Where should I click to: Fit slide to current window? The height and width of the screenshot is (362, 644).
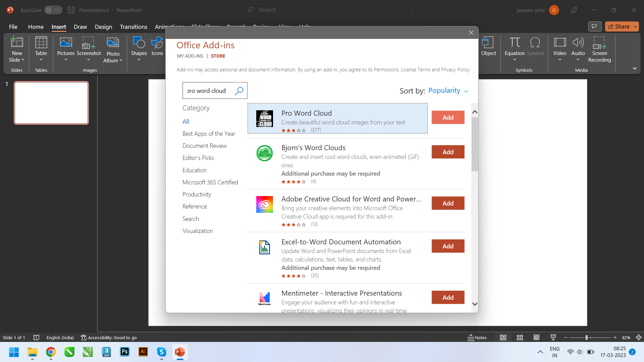[639, 338]
